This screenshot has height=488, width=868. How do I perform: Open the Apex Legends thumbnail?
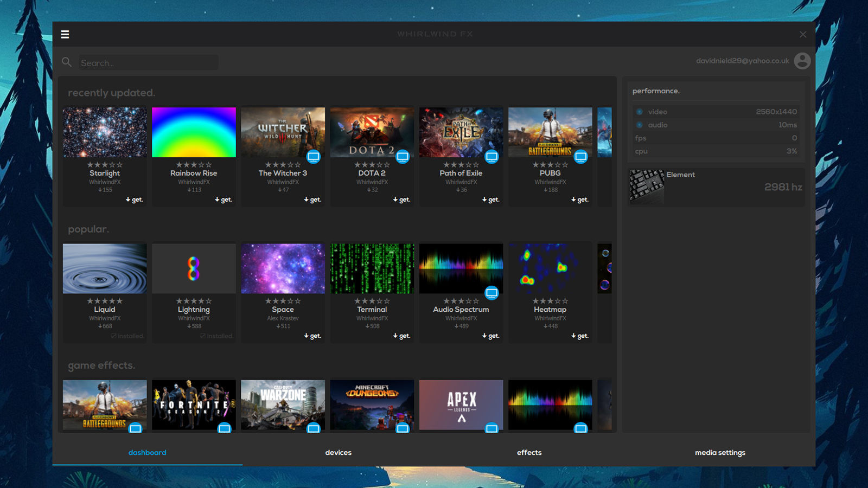pyautogui.click(x=461, y=405)
